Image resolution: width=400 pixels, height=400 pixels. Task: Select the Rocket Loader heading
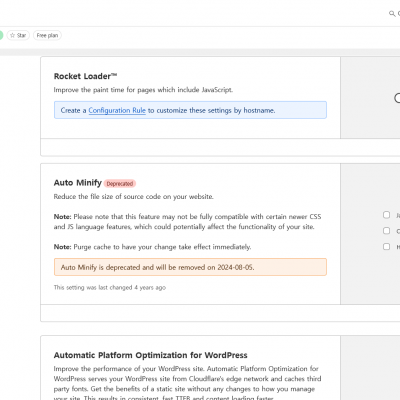point(85,76)
